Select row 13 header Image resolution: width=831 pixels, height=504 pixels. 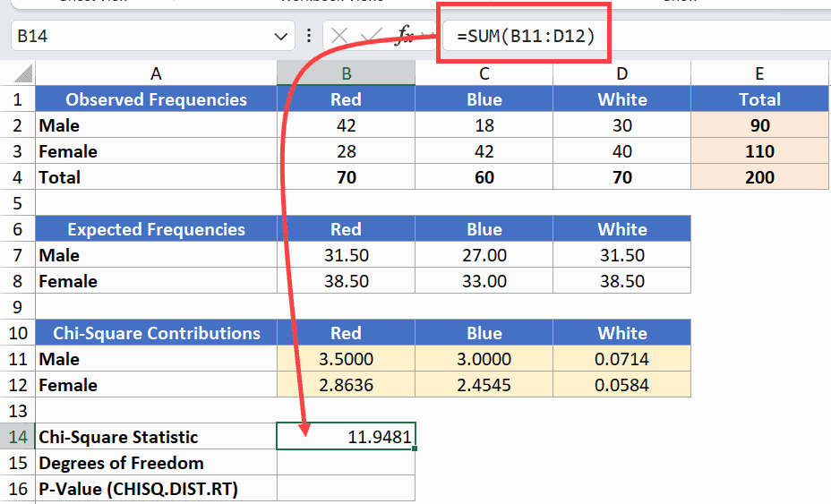click(x=18, y=411)
